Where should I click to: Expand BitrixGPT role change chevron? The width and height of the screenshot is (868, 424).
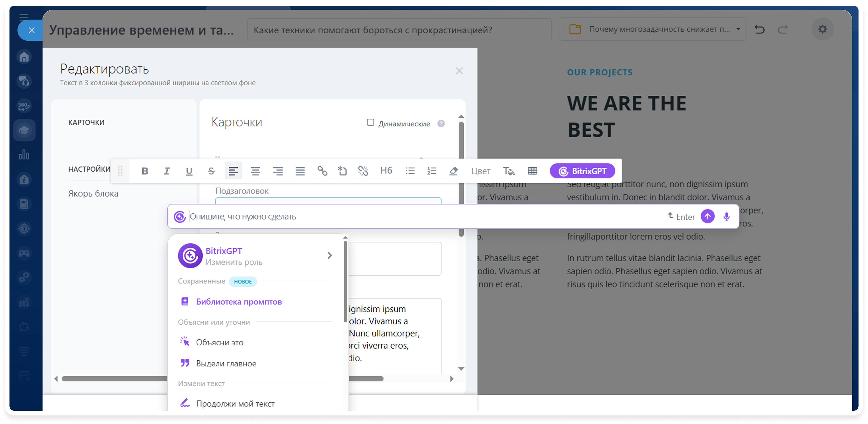[330, 255]
